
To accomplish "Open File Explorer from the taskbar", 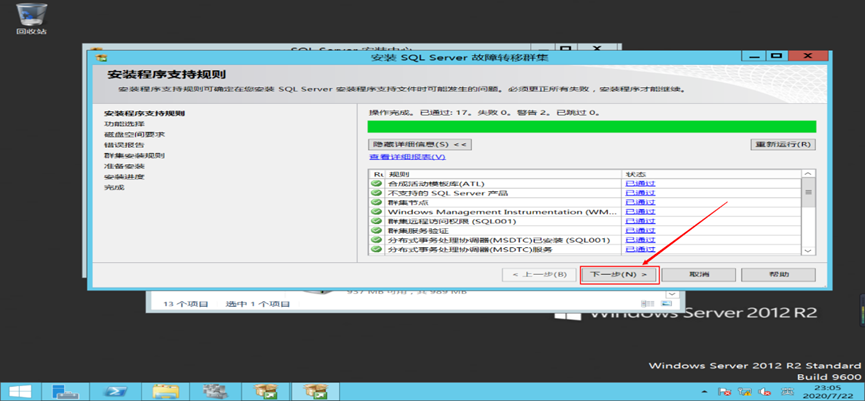I will pyautogui.click(x=165, y=392).
